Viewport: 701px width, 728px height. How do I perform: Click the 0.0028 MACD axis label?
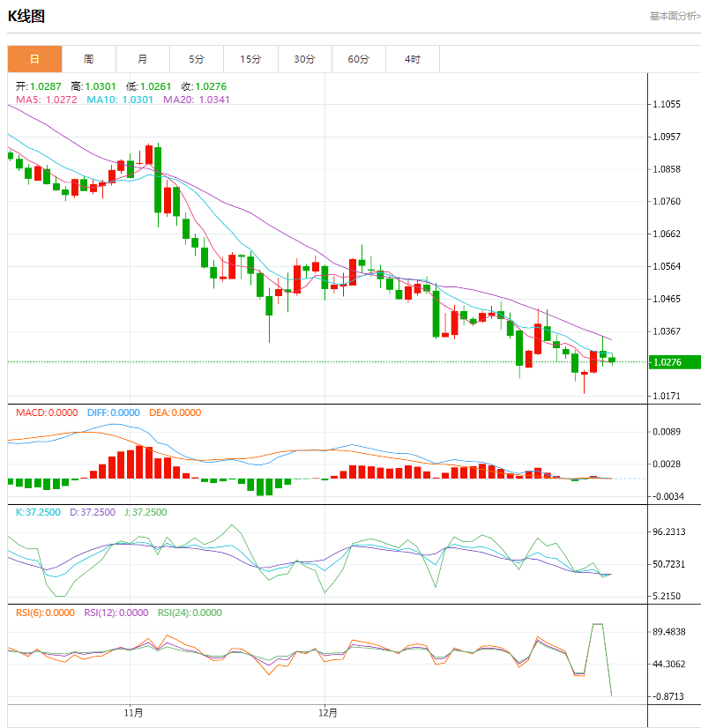tap(667, 464)
